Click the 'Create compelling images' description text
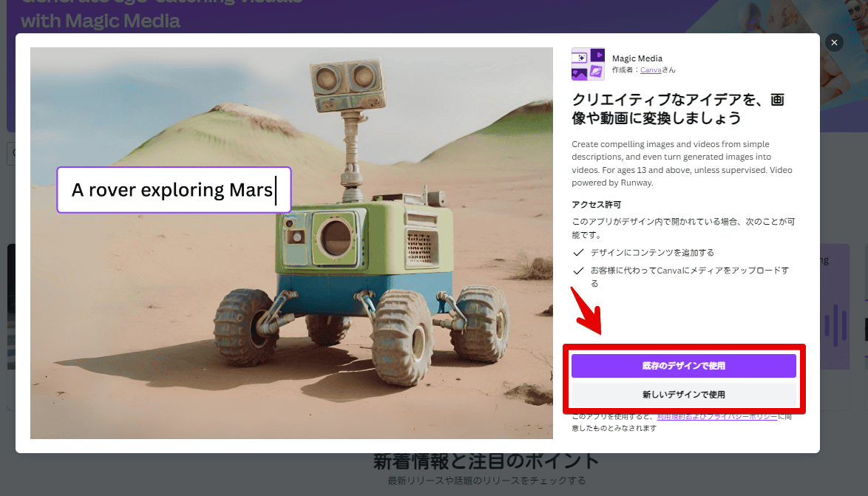Image resolution: width=868 pixels, height=496 pixels. (682, 163)
